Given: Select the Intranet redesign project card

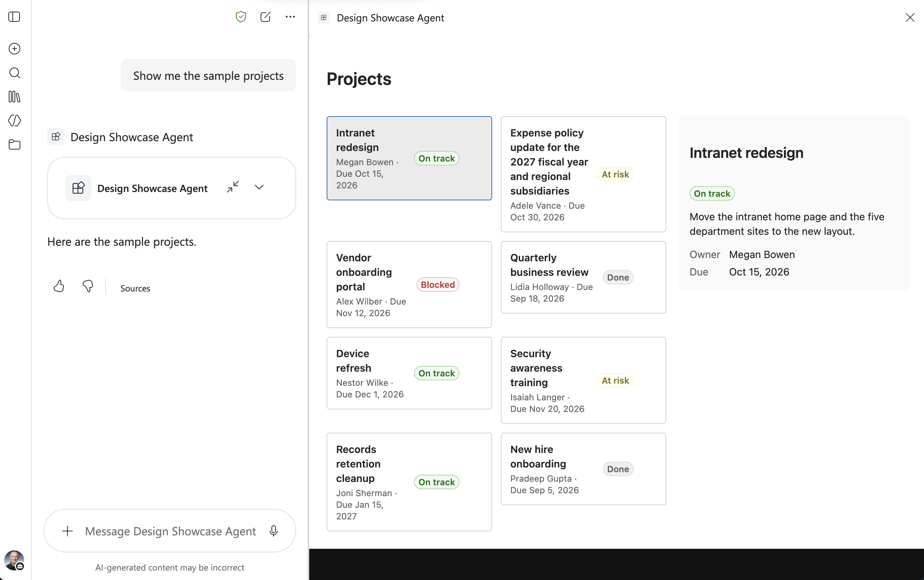Looking at the screenshot, I should (x=409, y=158).
